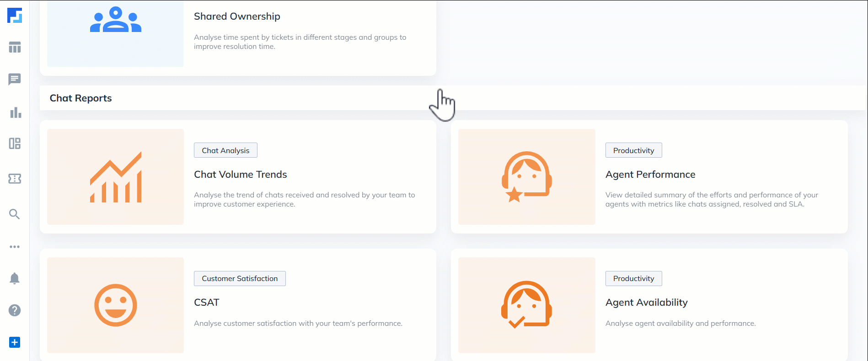Open the chat conversations sidebar icon
Image resolution: width=868 pixels, height=361 pixels.
15,79
